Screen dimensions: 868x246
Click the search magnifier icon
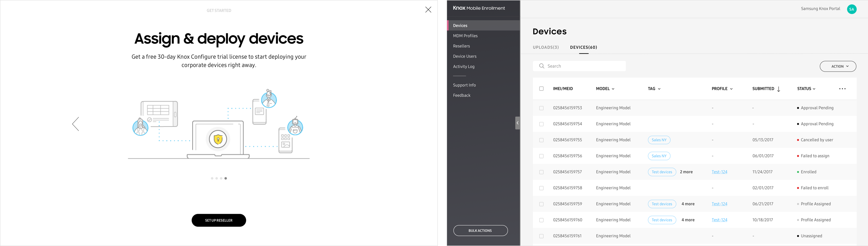pyautogui.click(x=542, y=66)
